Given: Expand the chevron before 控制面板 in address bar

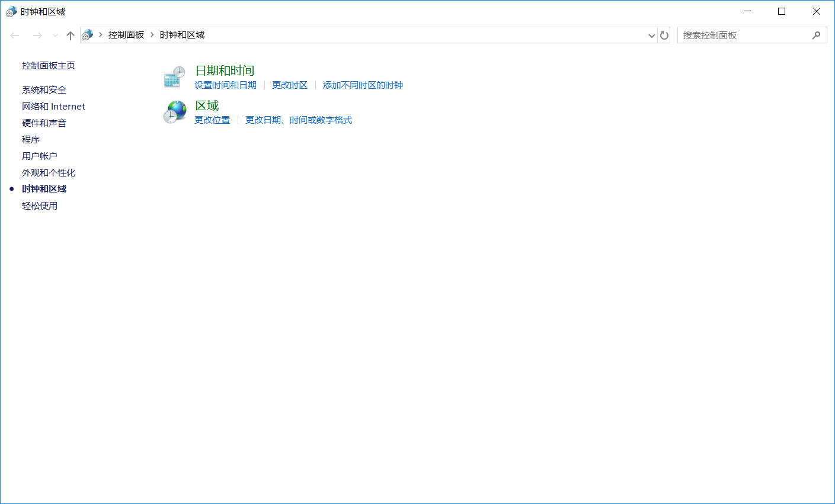Looking at the screenshot, I should [x=101, y=35].
